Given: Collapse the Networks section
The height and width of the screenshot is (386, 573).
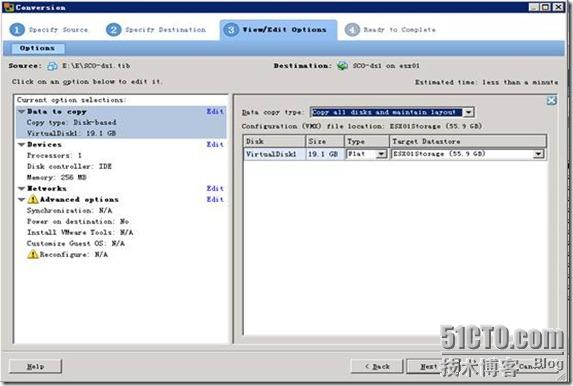Looking at the screenshot, I should click(22, 189).
